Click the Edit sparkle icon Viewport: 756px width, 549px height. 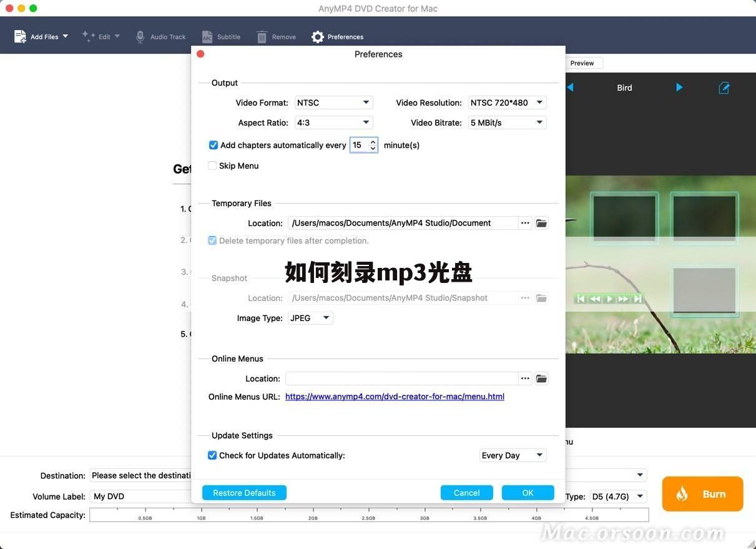tap(88, 36)
